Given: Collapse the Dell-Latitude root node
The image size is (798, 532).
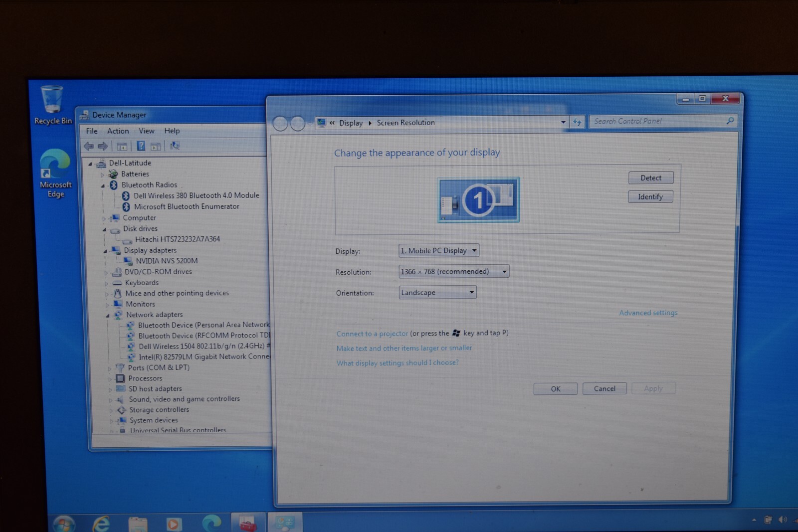Looking at the screenshot, I should point(90,164).
